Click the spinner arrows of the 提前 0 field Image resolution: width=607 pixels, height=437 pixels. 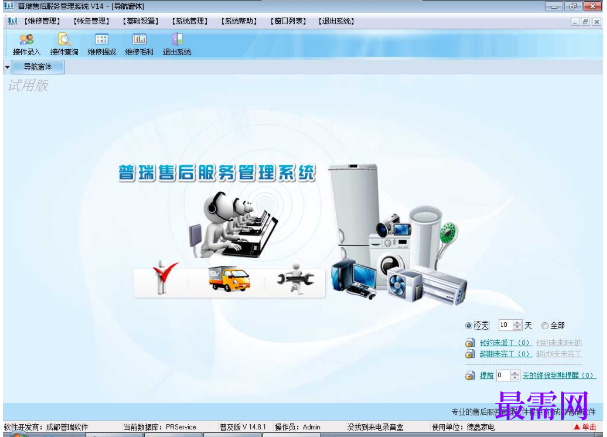[x=514, y=375]
